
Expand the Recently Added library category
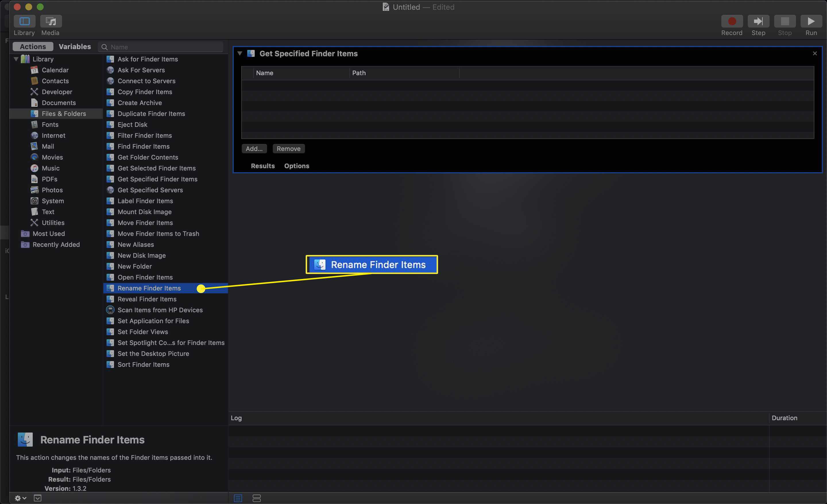(16, 244)
